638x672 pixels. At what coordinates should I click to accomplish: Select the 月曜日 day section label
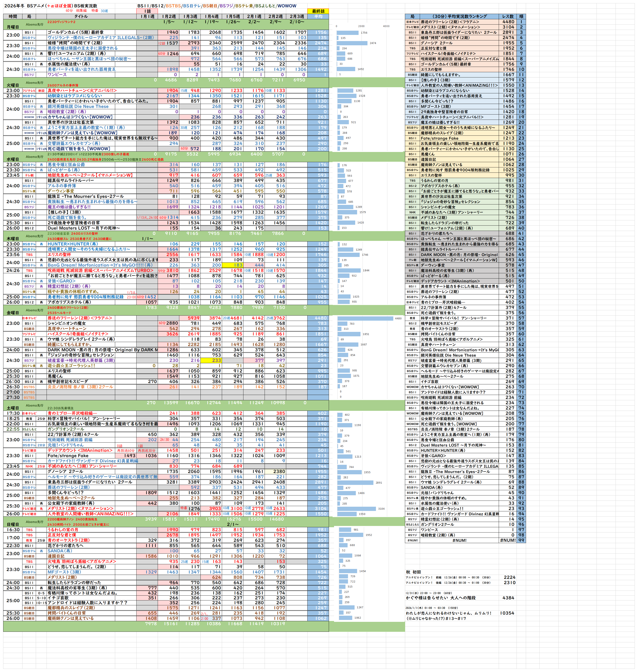pos(13,27)
